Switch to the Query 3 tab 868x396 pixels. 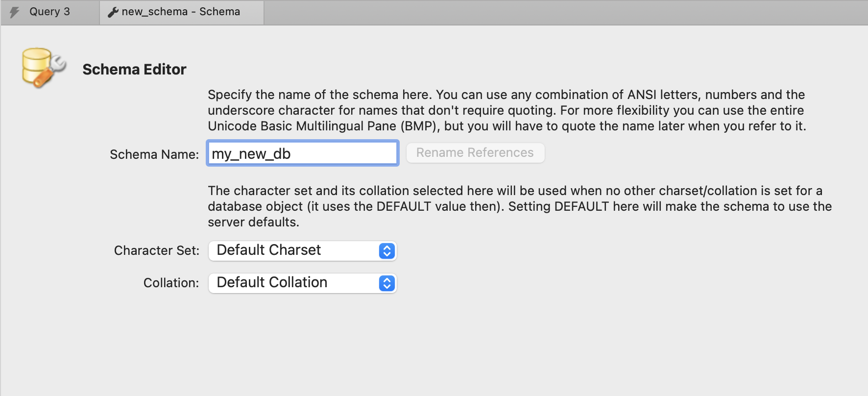[x=49, y=12]
